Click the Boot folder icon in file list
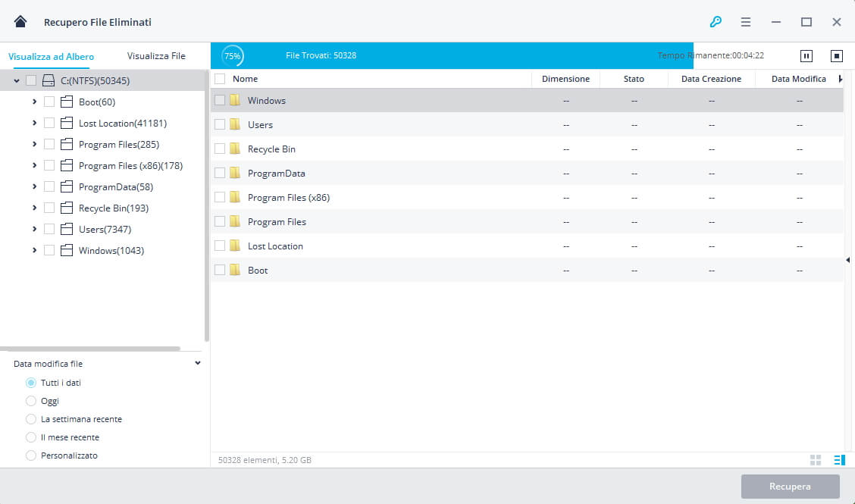 pos(235,270)
